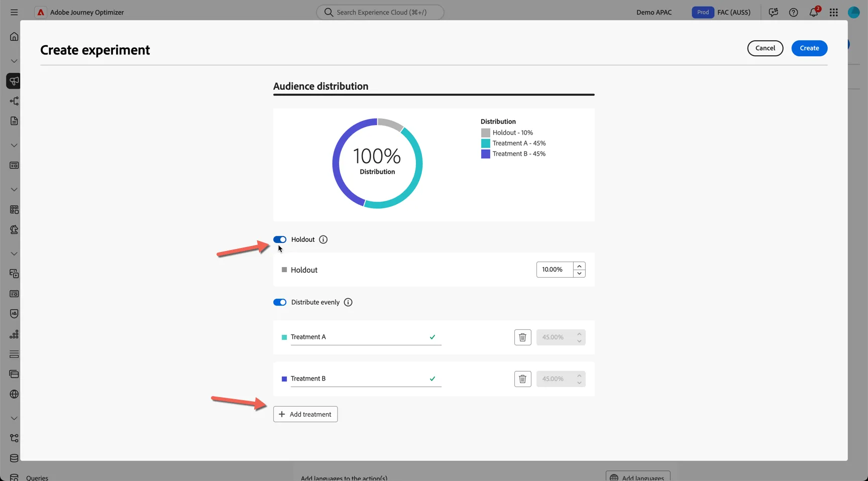Screen dimensions: 868x481
Task: Open the globe icon in sidebar
Action: coord(14,394)
